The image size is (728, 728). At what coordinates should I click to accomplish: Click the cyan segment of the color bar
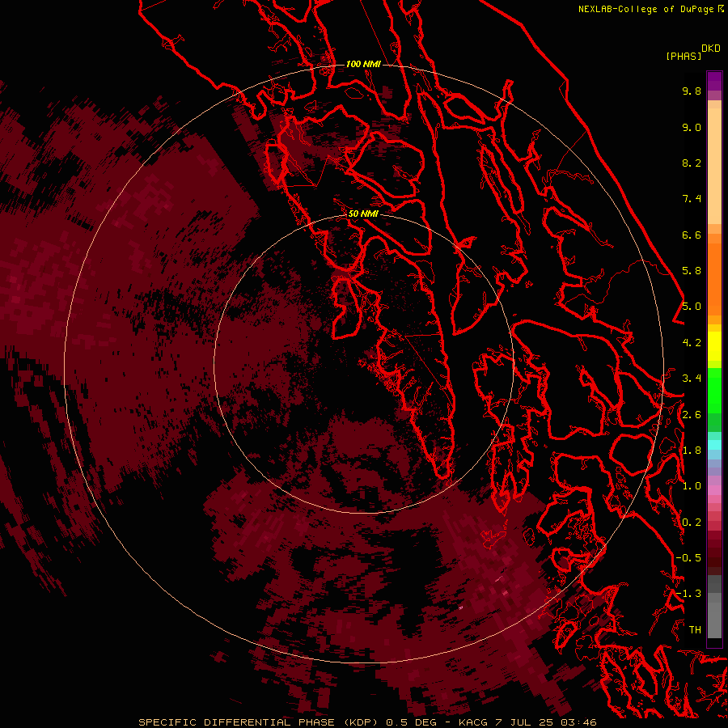714,444
